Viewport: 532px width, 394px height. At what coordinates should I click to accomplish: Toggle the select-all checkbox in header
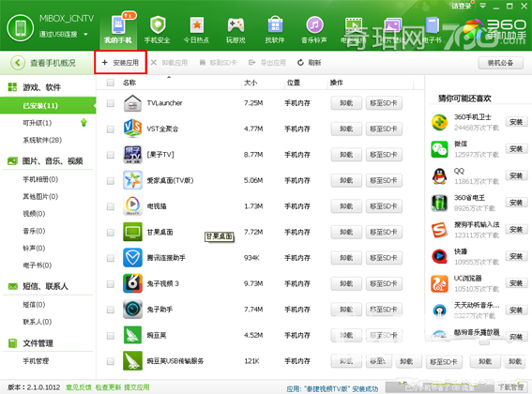coord(111,83)
